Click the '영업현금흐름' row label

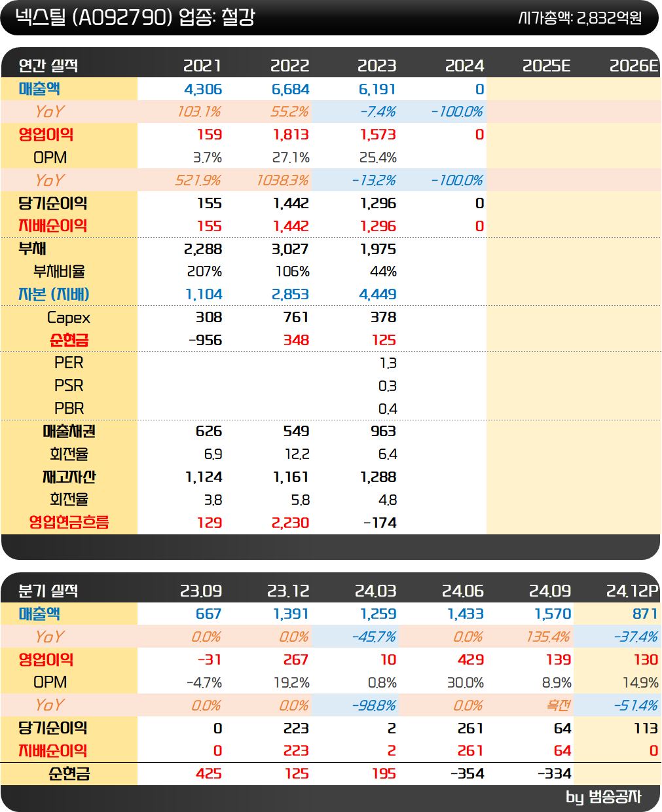coord(69,523)
